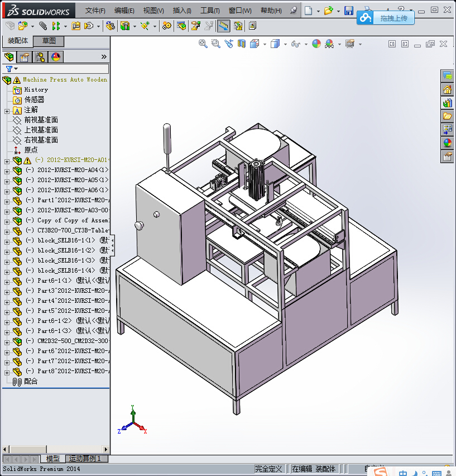Open the DisplayManager color ball tab

[x=56, y=57]
